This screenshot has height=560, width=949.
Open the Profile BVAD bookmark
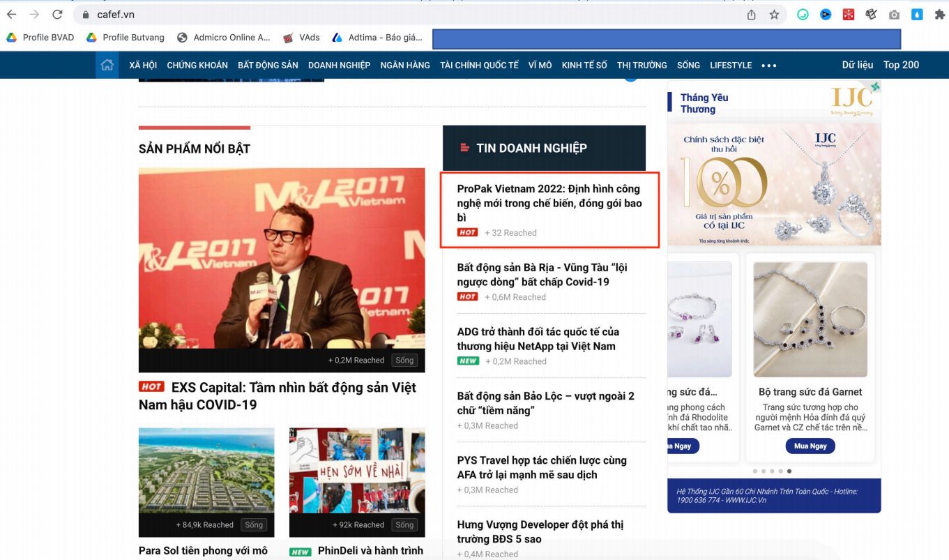(40, 38)
